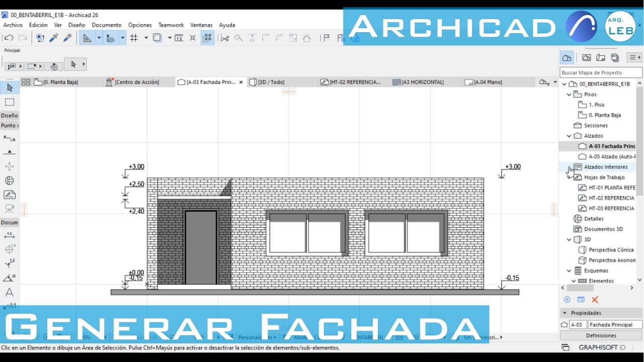
Task: Toggle the grid snap icon
Action: coord(134,38)
